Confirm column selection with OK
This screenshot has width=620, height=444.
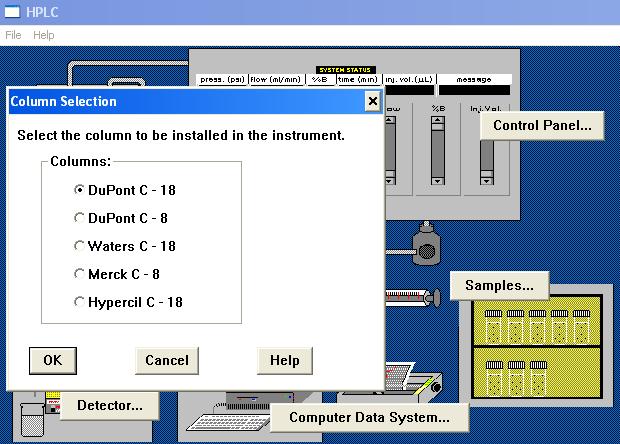53,361
